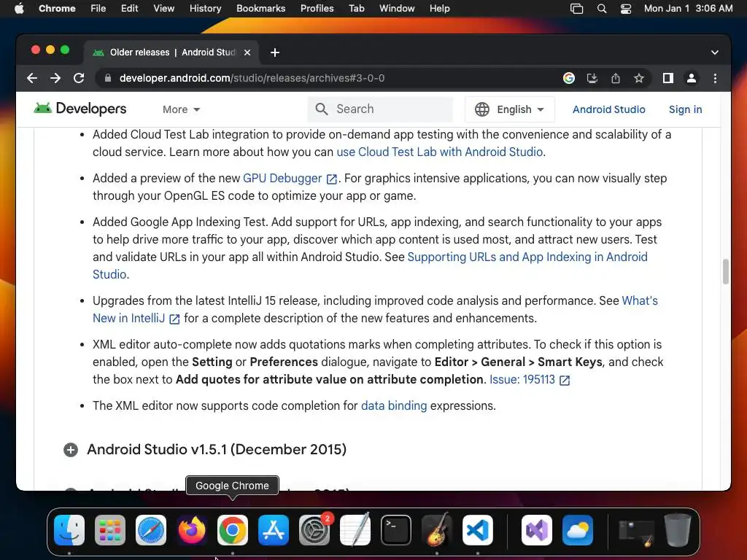Image resolution: width=747 pixels, height=560 pixels.
Task: Open System Settings from the dock
Action: (314, 530)
